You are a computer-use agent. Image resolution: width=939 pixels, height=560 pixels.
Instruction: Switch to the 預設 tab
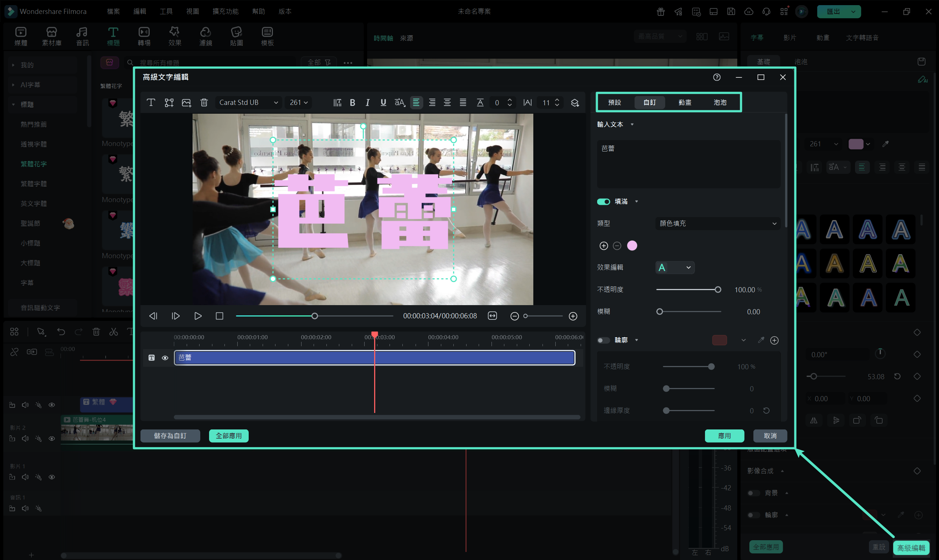pos(614,102)
